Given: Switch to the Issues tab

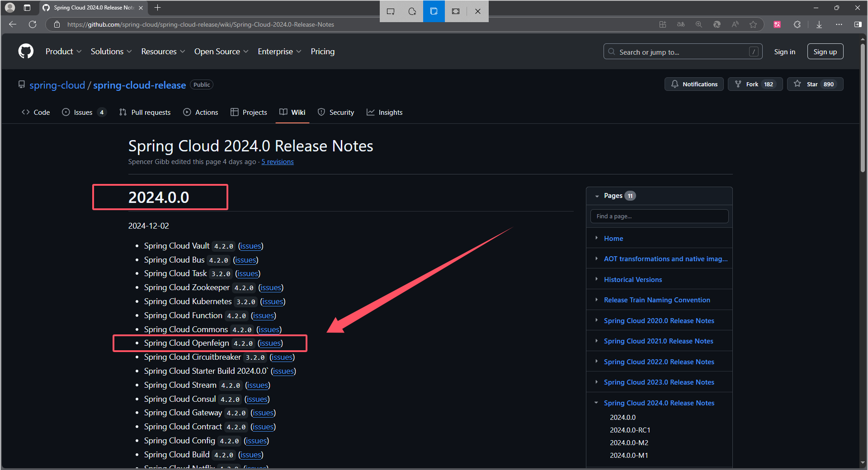Looking at the screenshot, I should 83,112.
